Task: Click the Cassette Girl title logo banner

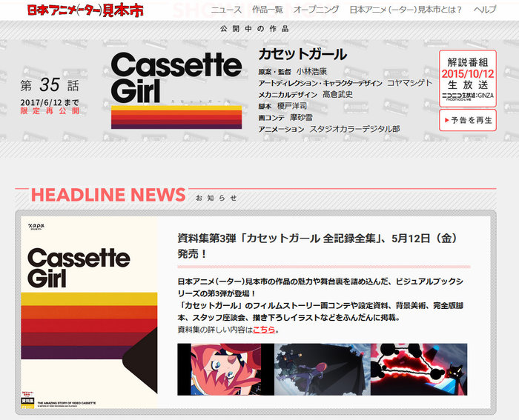Action: pyautogui.click(x=176, y=90)
